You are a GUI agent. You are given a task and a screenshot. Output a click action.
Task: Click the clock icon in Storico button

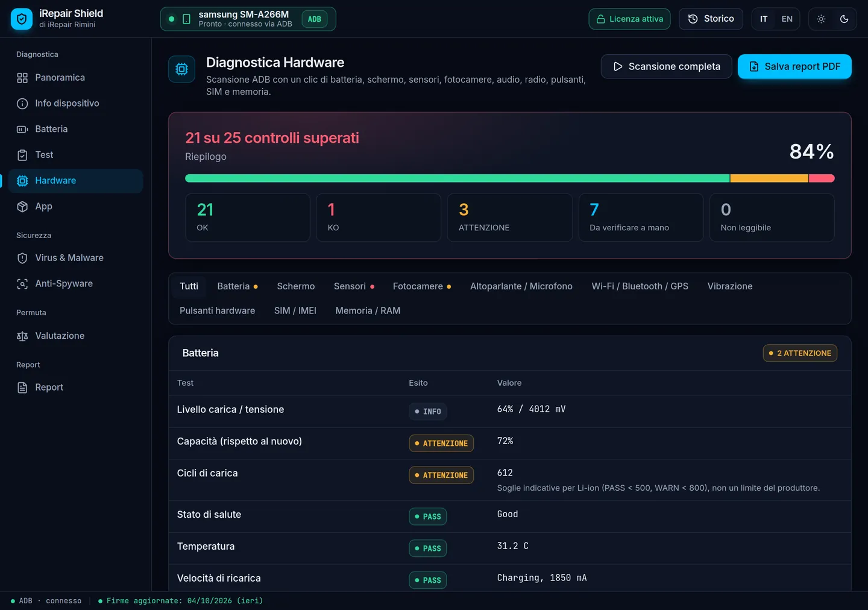tap(693, 19)
